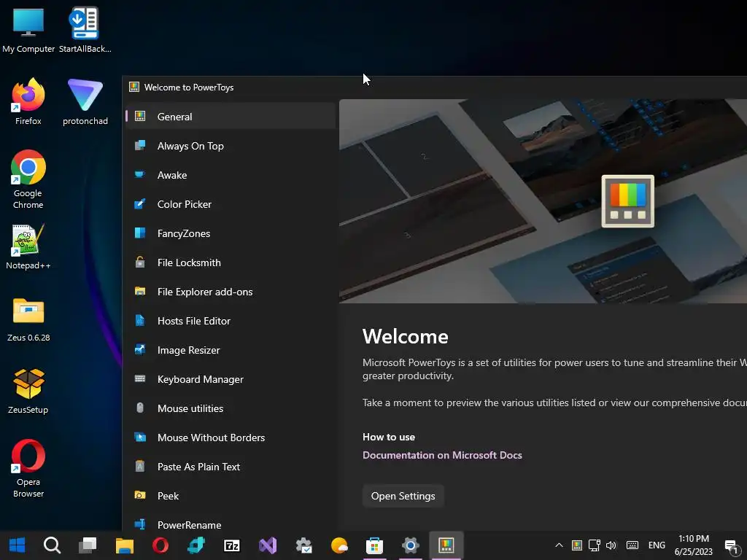Screen dimensions: 747x560
Task: Click the File Explorer add-ons icon
Action: tap(140, 292)
